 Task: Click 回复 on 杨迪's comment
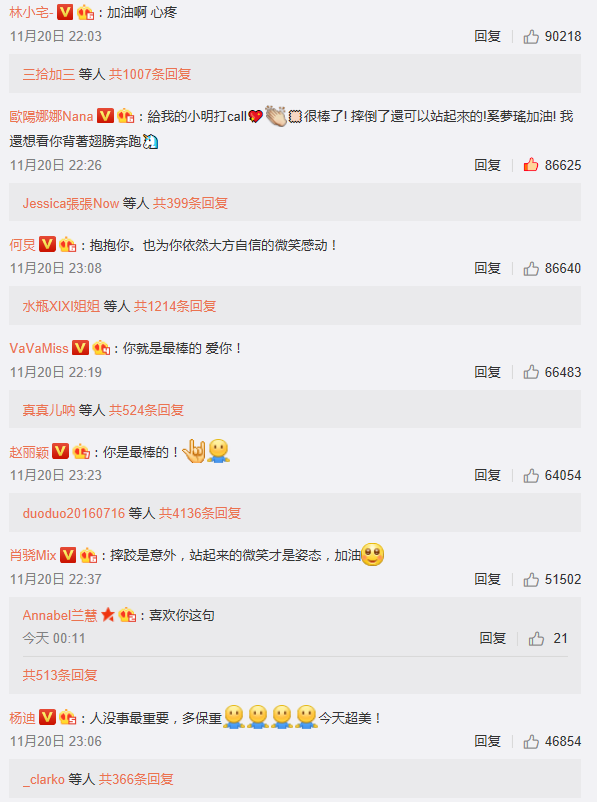487,741
